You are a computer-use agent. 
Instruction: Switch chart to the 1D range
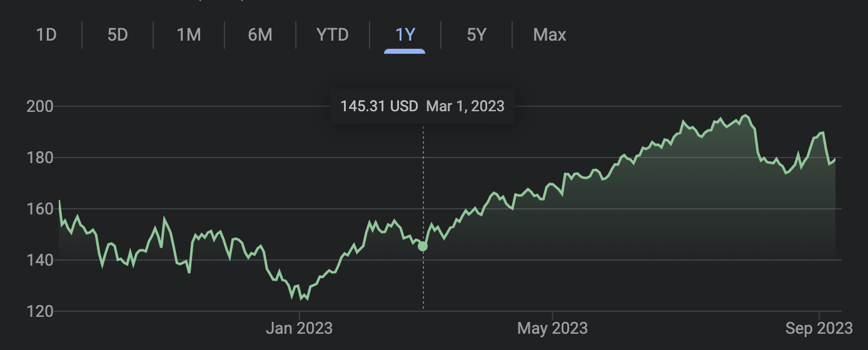[x=47, y=34]
